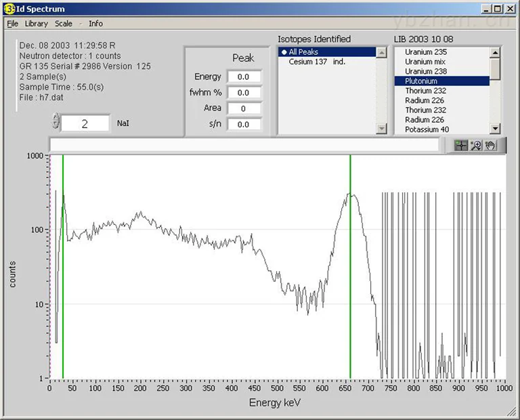Click the green marker line near 30 keV
The width and height of the screenshot is (520, 420).
click(63, 267)
